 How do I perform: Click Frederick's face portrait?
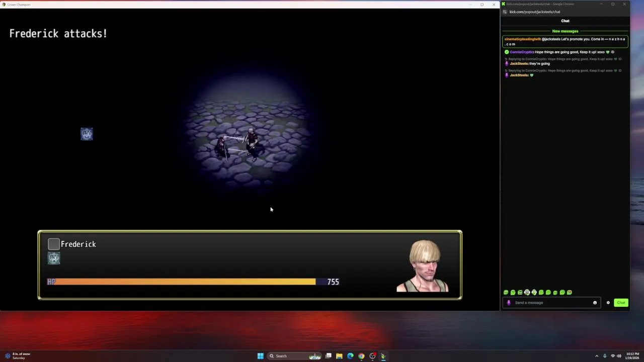click(423, 266)
